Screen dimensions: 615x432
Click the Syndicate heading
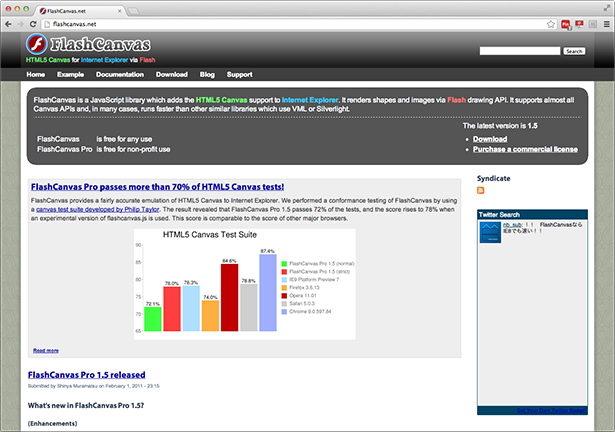point(493,178)
